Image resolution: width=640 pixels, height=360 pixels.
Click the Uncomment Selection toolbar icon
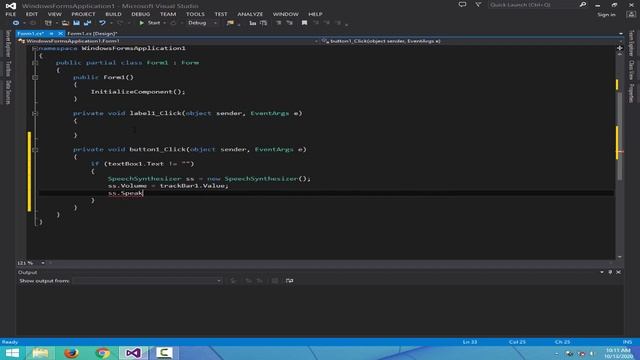[x=264, y=23]
